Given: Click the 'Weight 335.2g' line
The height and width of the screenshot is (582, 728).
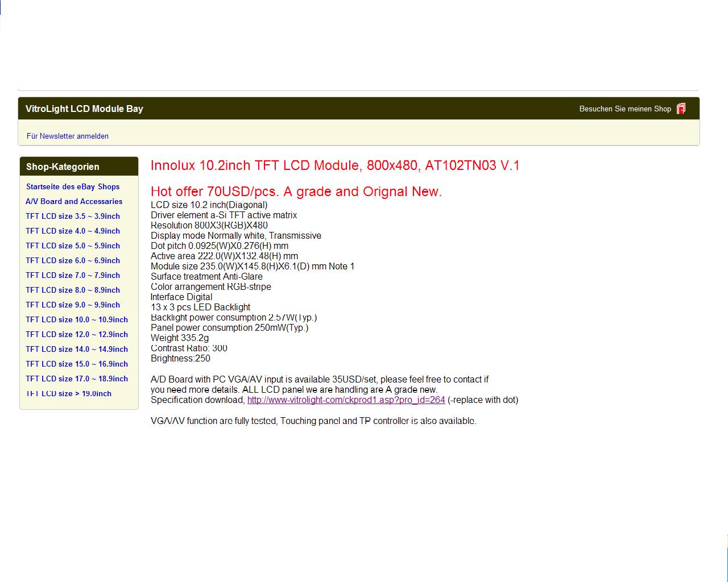Looking at the screenshot, I should [x=180, y=338].
